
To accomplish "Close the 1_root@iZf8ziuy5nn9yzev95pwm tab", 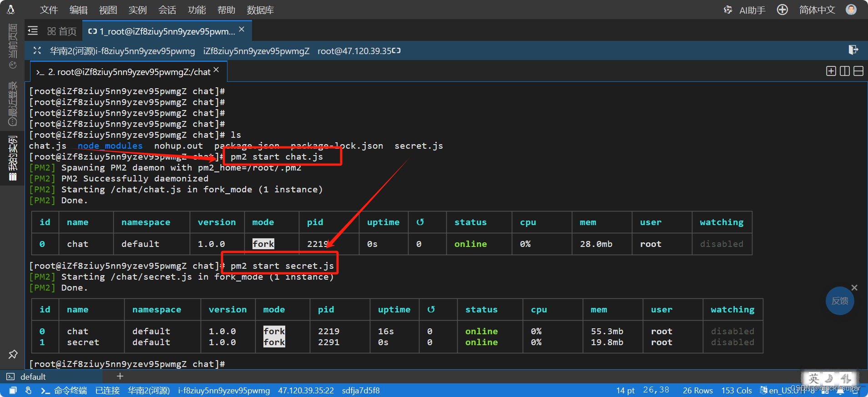I will point(242,29).
